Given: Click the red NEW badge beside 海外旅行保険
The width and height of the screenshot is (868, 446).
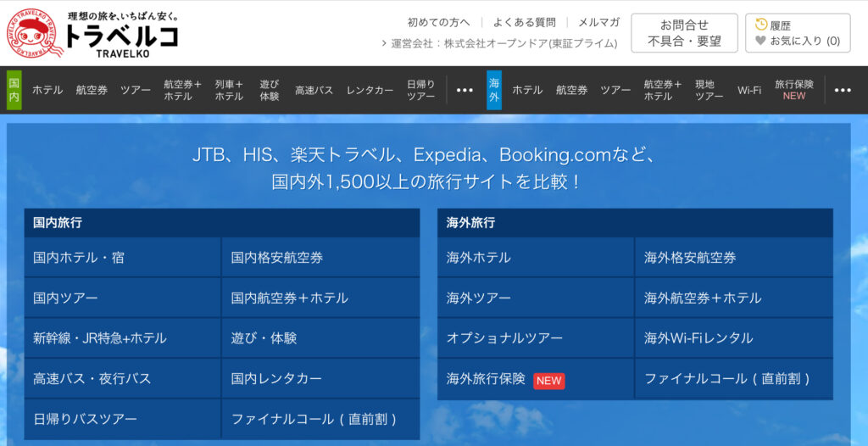Looking at the screenshot, I should (548, 381).
